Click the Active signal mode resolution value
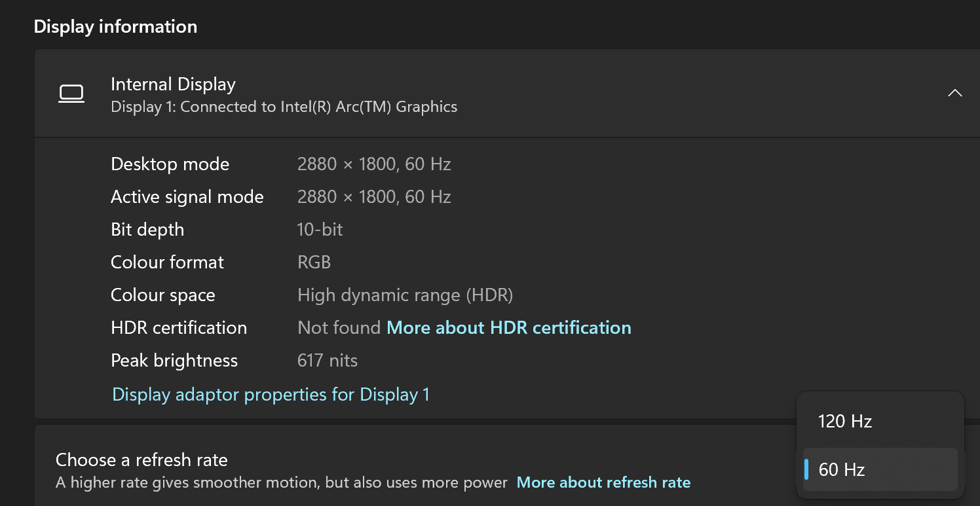This screenshot has width=980, height=506. [x=373, y=196]
